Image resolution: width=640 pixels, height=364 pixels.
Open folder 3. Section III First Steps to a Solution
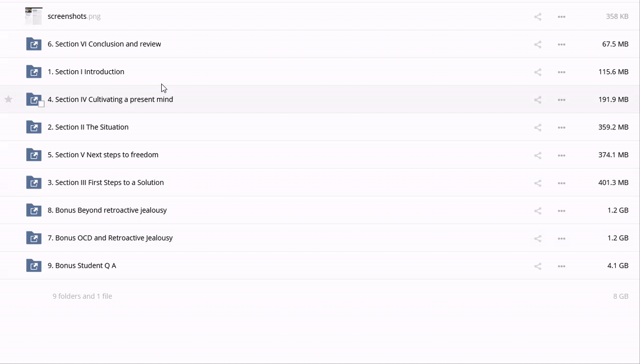tap(106, 183)
